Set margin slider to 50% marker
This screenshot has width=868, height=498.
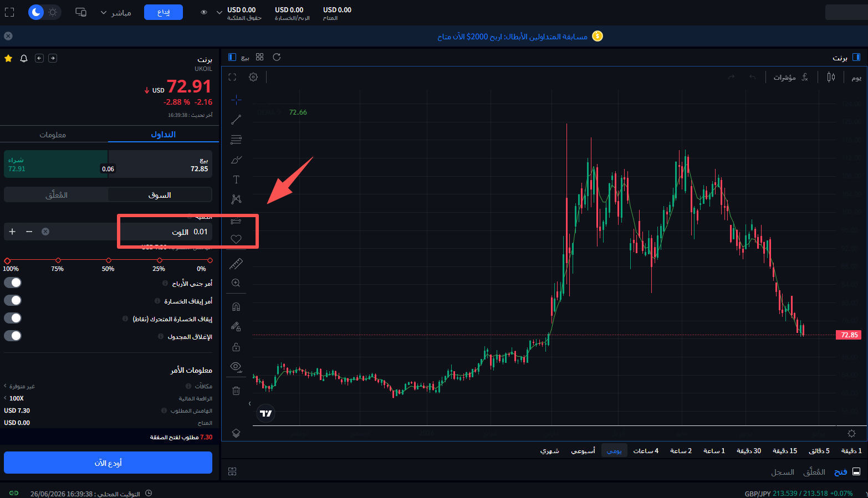pos(109,260)
